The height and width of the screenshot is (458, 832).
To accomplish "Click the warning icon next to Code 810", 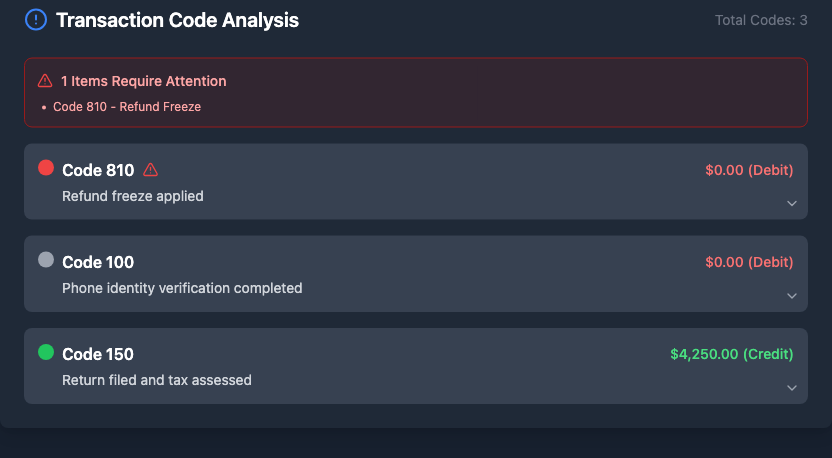I will click(151, 170).
